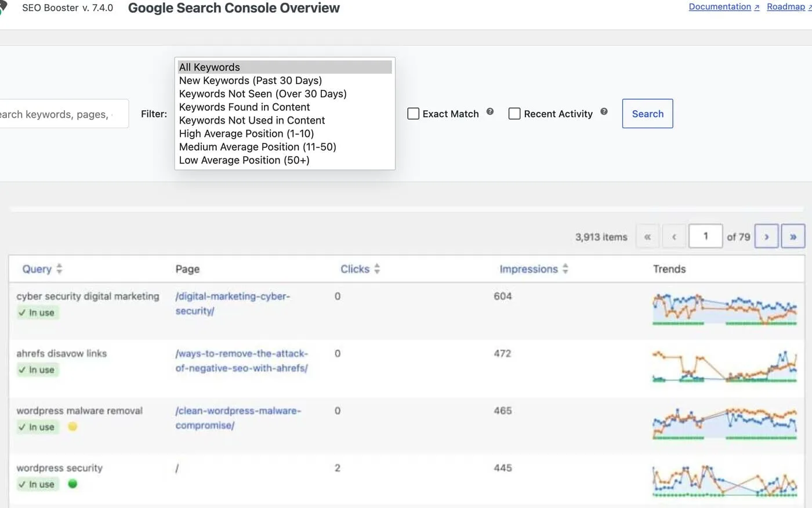Click '3,913 items' count text

pos(601,237)
